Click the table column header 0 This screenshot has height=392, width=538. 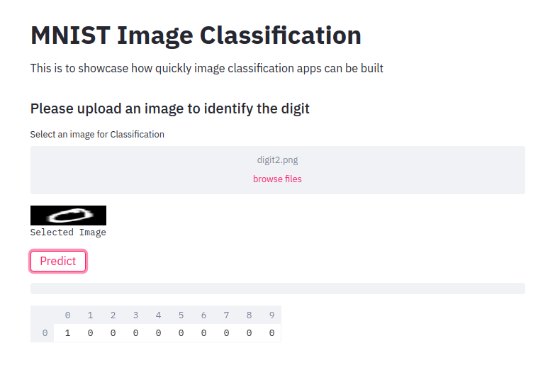point(68,315)
